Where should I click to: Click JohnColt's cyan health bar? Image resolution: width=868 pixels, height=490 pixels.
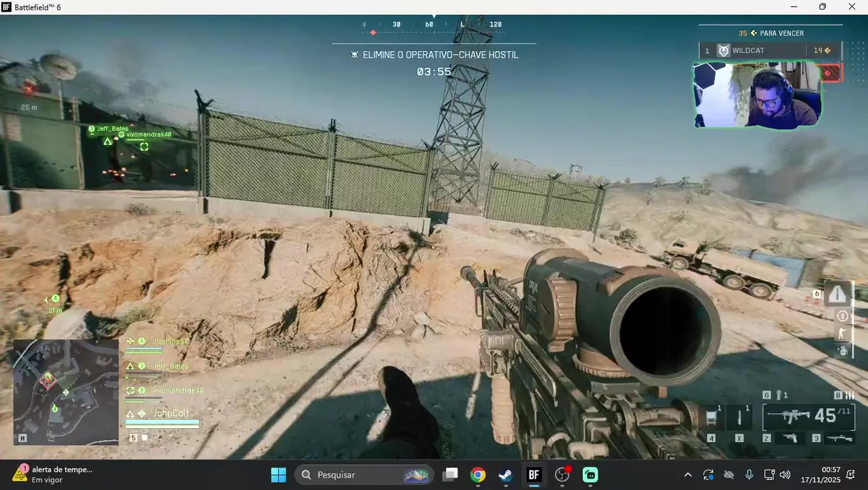pos(162,423)
